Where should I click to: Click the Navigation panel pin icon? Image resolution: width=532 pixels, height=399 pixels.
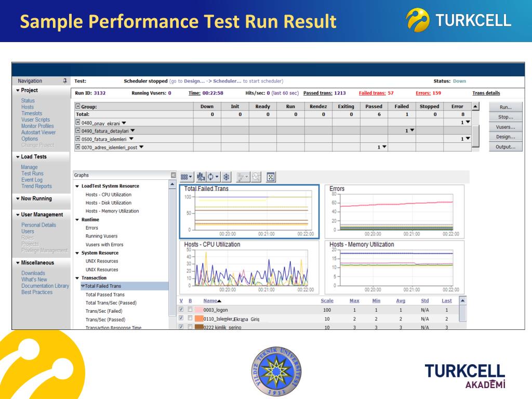coord(65,81)
